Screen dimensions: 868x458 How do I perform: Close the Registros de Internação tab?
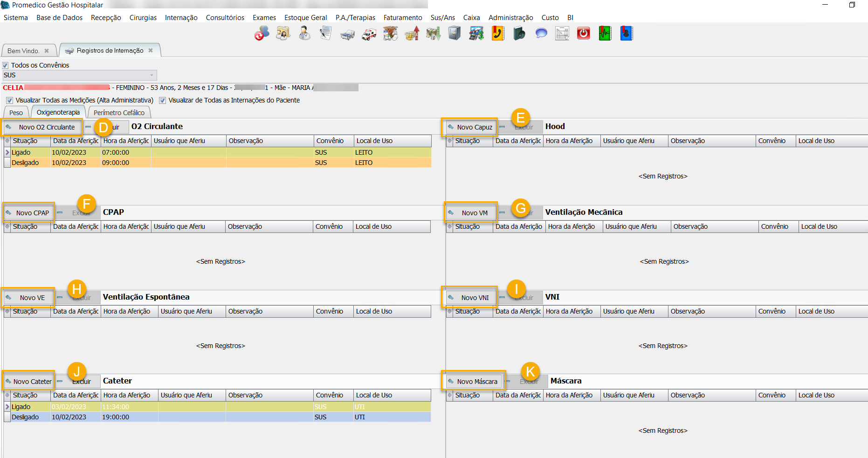pyautogui.click(x=151, y=50)
